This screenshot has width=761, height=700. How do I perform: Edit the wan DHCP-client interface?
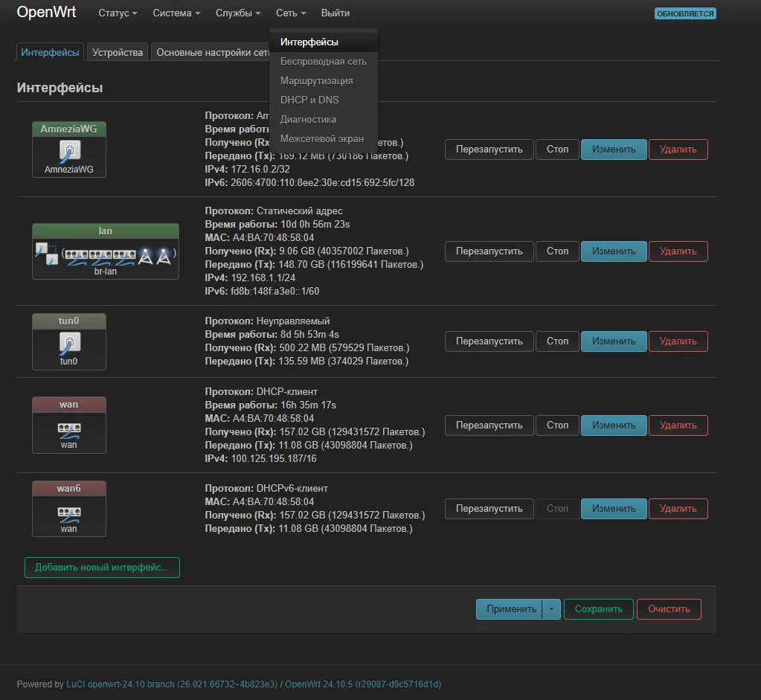(614, 426)
